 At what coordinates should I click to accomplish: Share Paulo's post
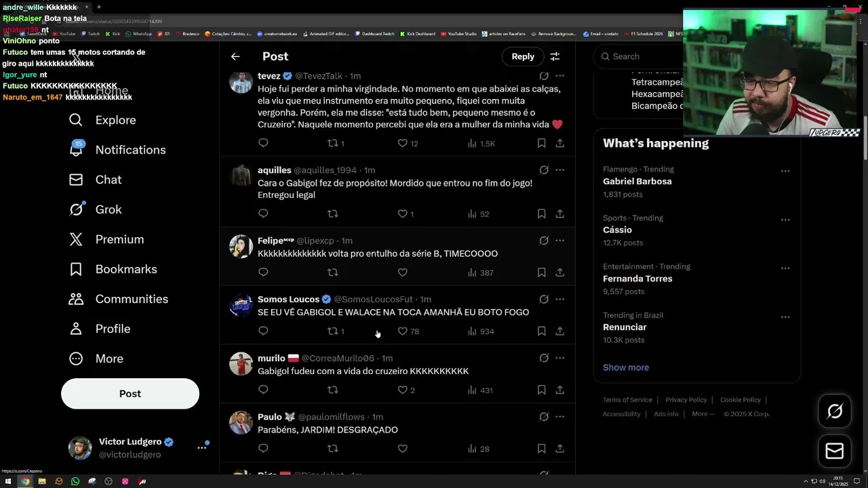559,449
